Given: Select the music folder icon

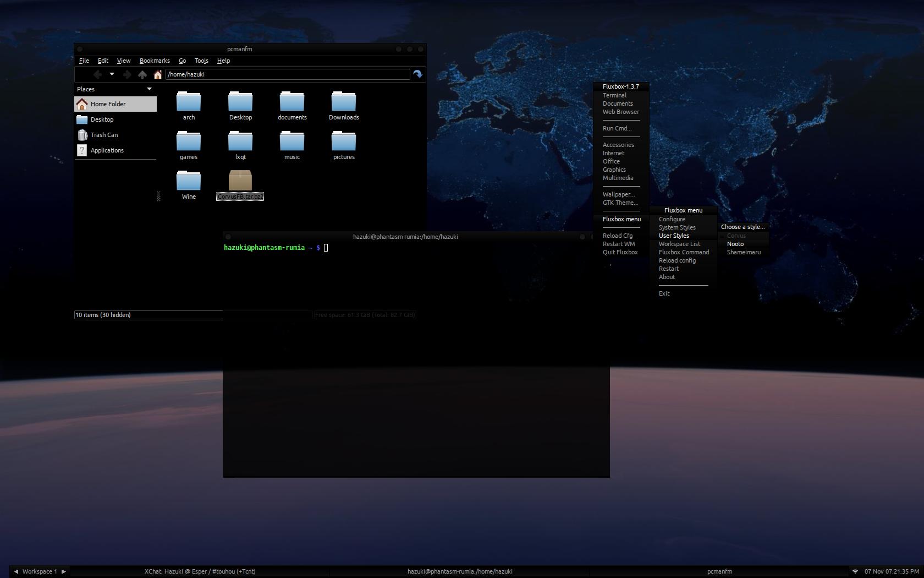Looking at the screenshot, I should coord(292,141).
